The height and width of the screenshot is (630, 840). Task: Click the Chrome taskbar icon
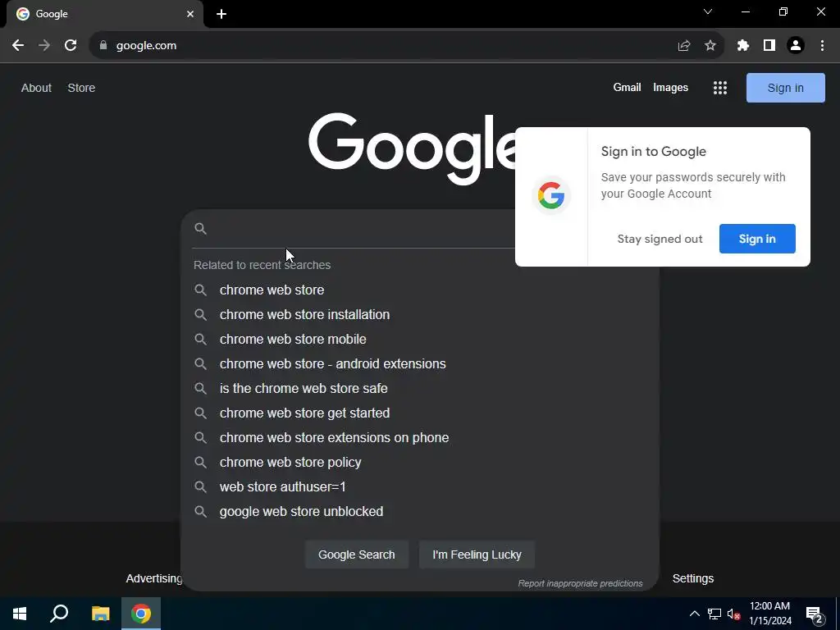click(x=141, y=614)
